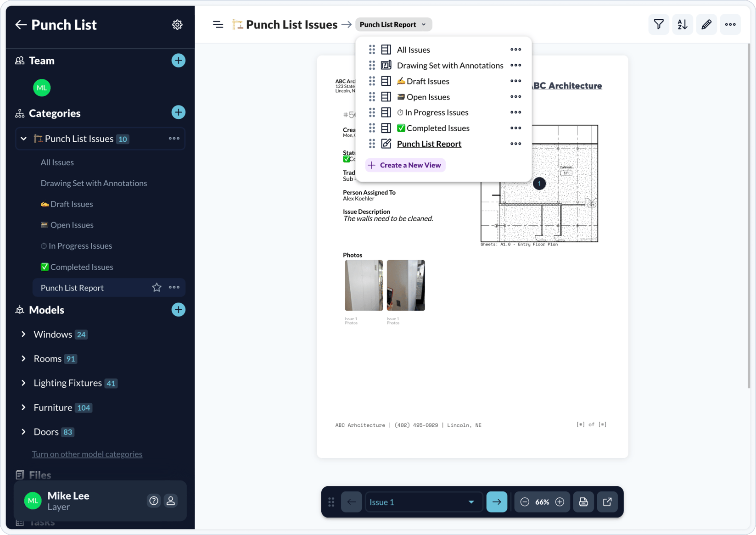Go to previous issue page
Viewport: 756px width, 535px height.
pyautogui.click(x=352, y=502)
